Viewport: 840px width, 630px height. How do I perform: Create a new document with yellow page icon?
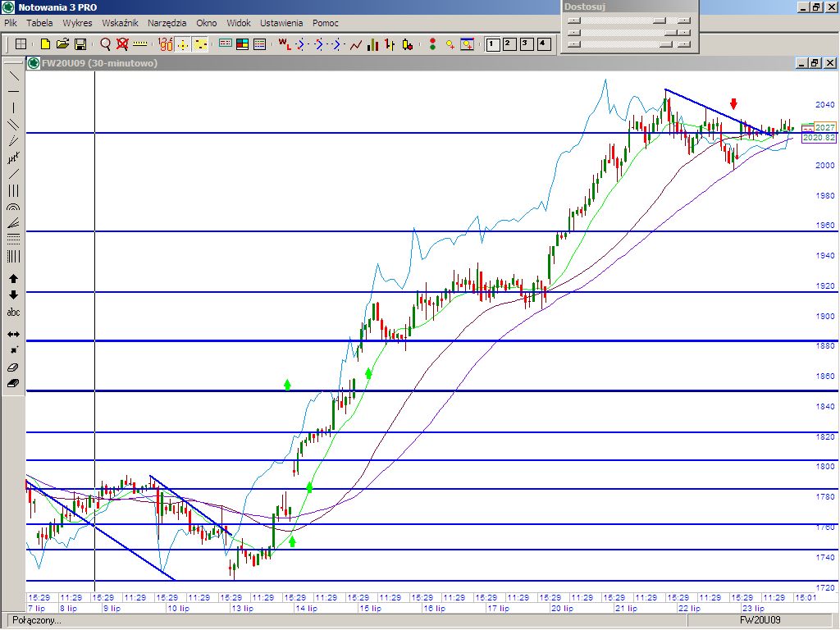click(x=46, y=44)
